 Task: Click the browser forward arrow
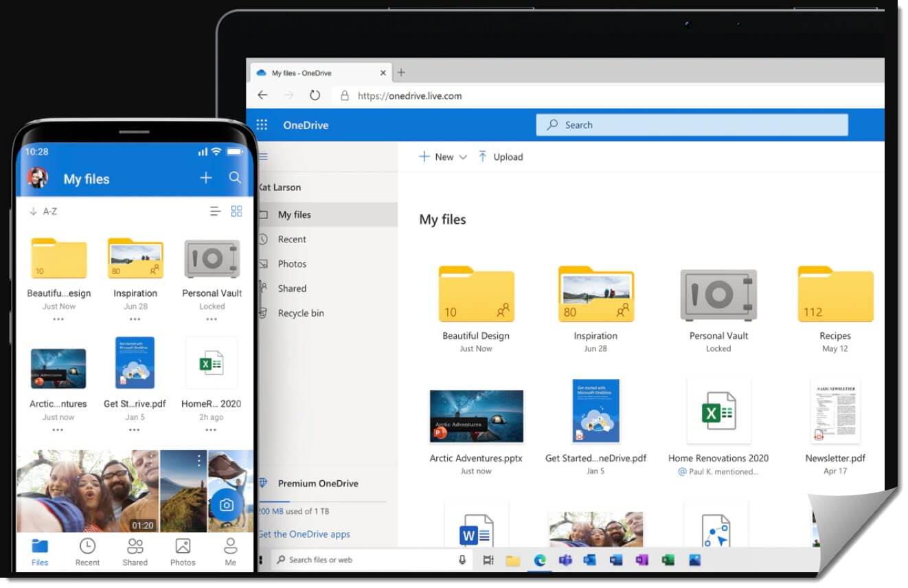click(x=288, y=95)
